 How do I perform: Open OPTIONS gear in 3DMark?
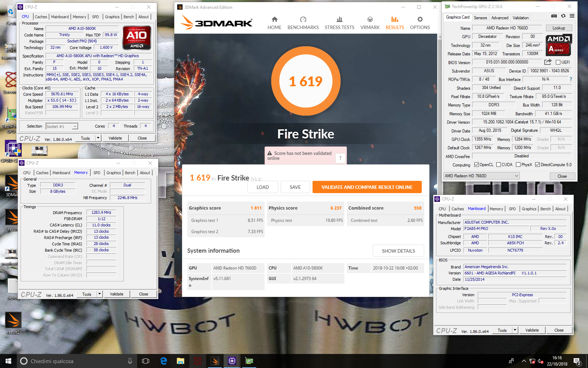[420, 23]
